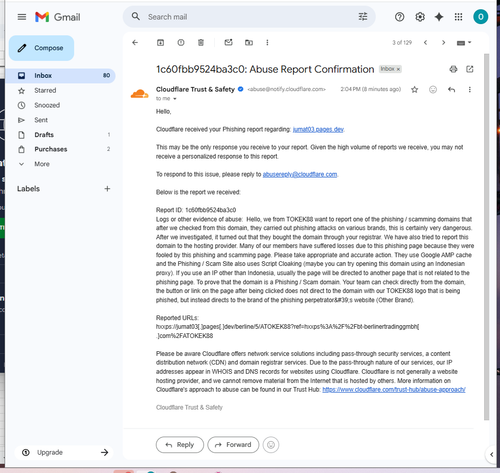Print this email conversation

pyautogui.click(x=453, y=69)
